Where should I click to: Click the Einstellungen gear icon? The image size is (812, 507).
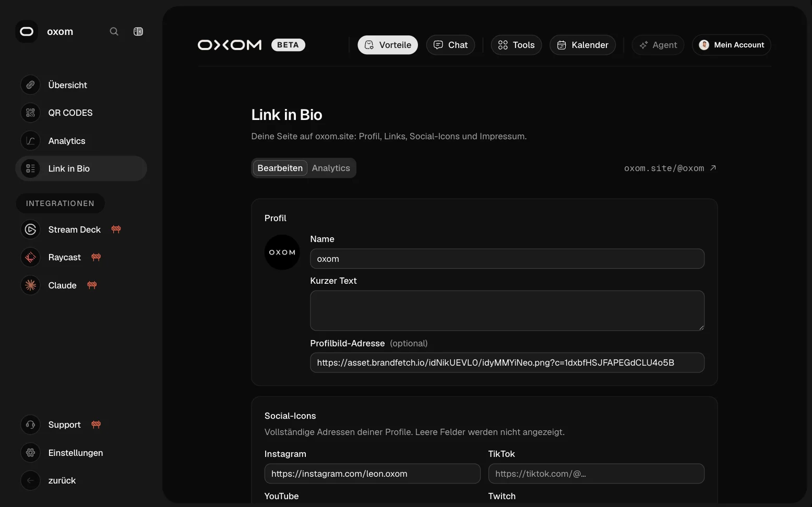pyautogui.click(x=30, y=453)
